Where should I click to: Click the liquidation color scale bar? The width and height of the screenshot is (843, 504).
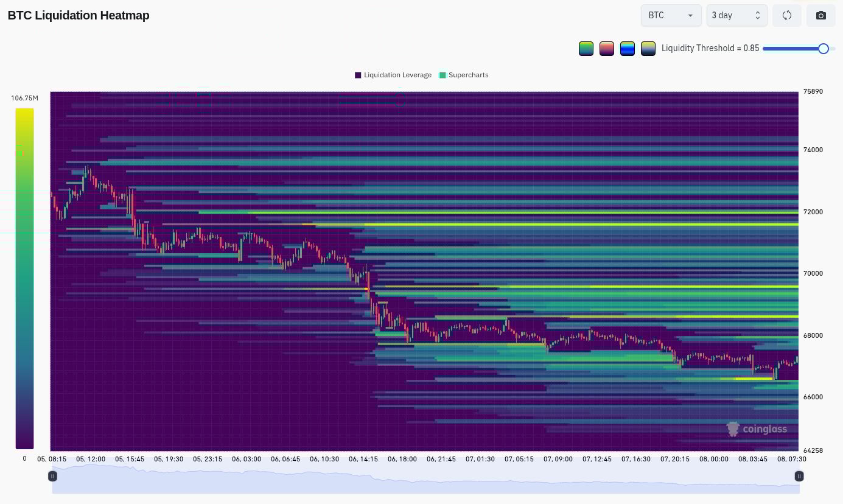tap(24, 278)
